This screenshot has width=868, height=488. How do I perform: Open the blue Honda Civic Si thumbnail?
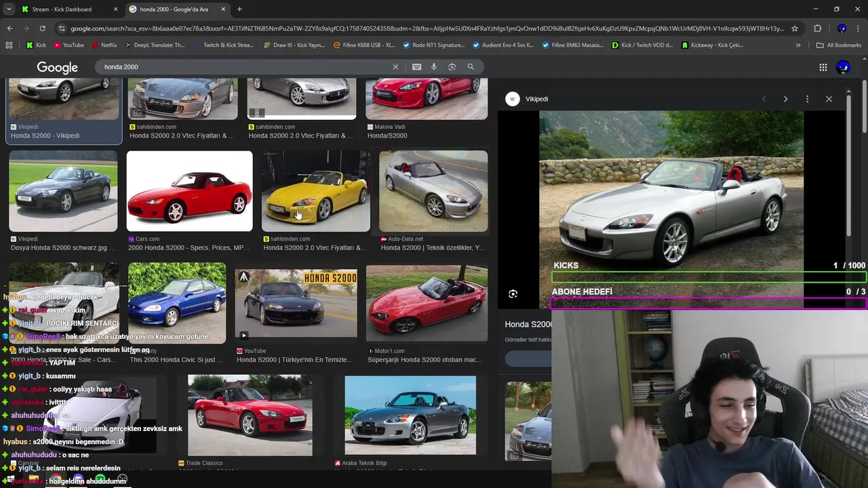coord(177,302)
